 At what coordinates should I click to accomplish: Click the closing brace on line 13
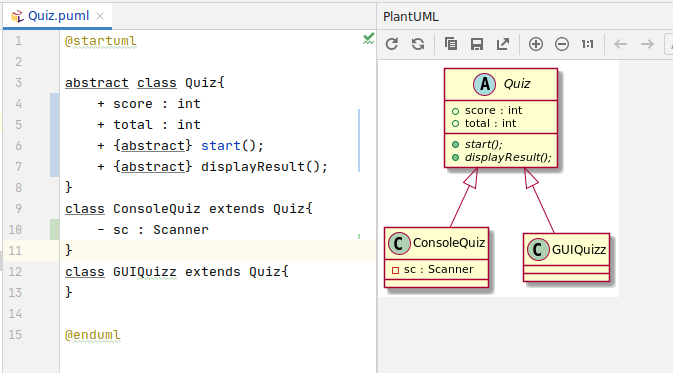[x=69, y=292]
